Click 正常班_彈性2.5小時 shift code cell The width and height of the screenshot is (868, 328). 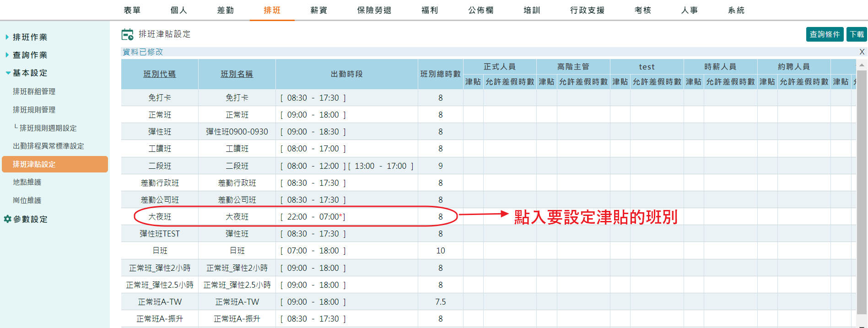[x=160, y=285]
